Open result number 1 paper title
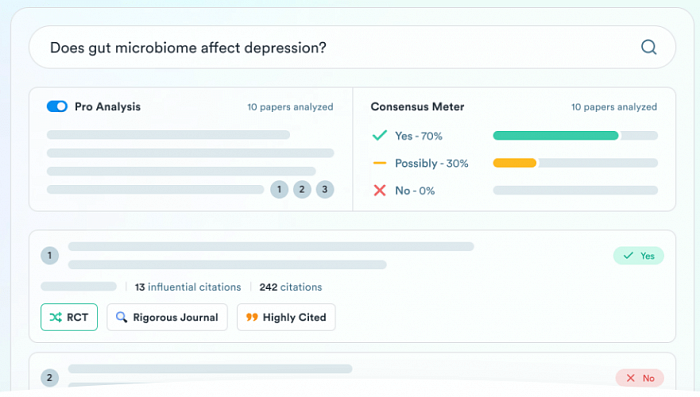 coord(271,255)
